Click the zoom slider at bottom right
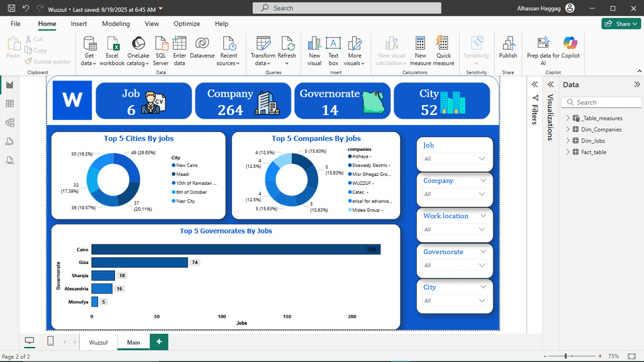The image size is (644, 362). pyautogui.click(x=565, y=356)
